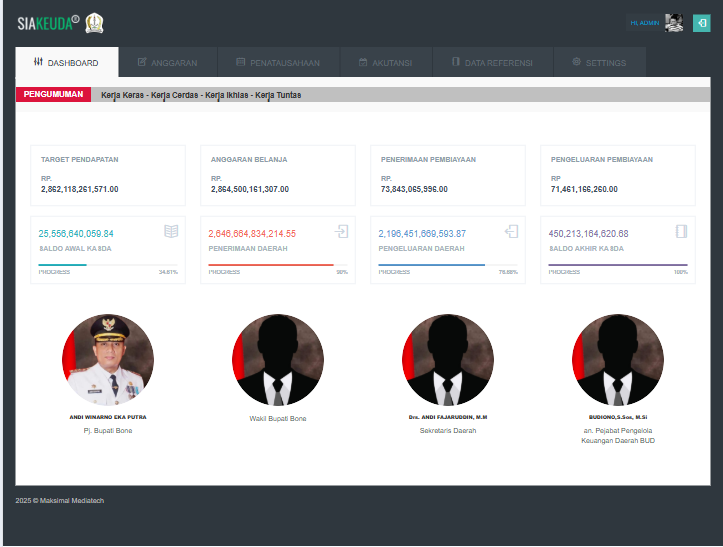
Task: Click the icon in Saldo Akhir Kasda card
Action: (681, 232)
